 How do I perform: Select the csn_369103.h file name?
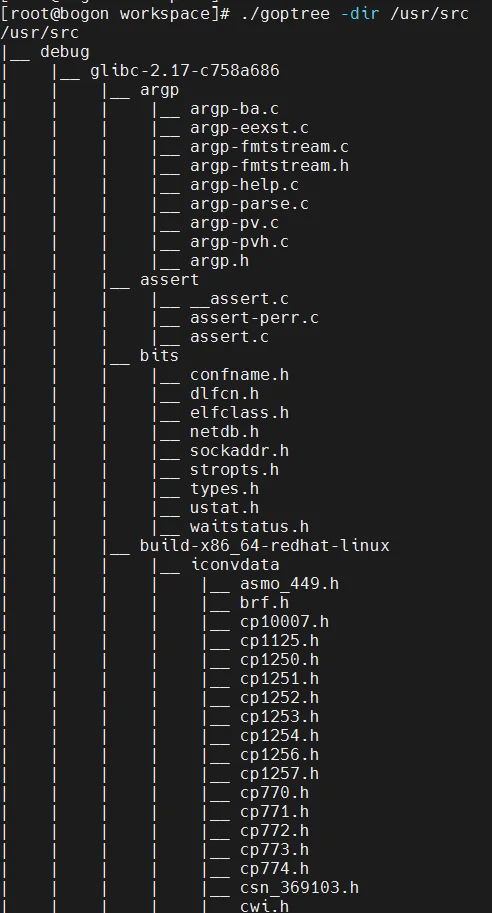click(299, 888)
